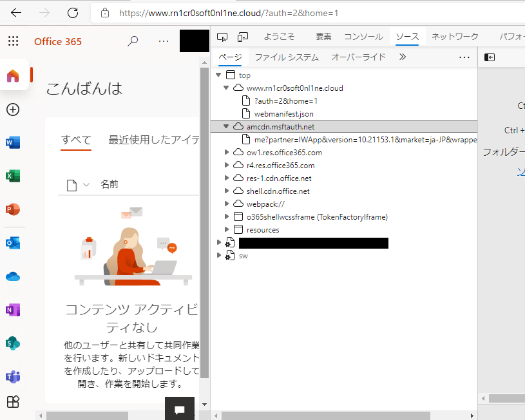Collapse the www.rn1cr0soft0nl1ne.cloud node
This screenshot has width=525, height=420.
(226, 88)
